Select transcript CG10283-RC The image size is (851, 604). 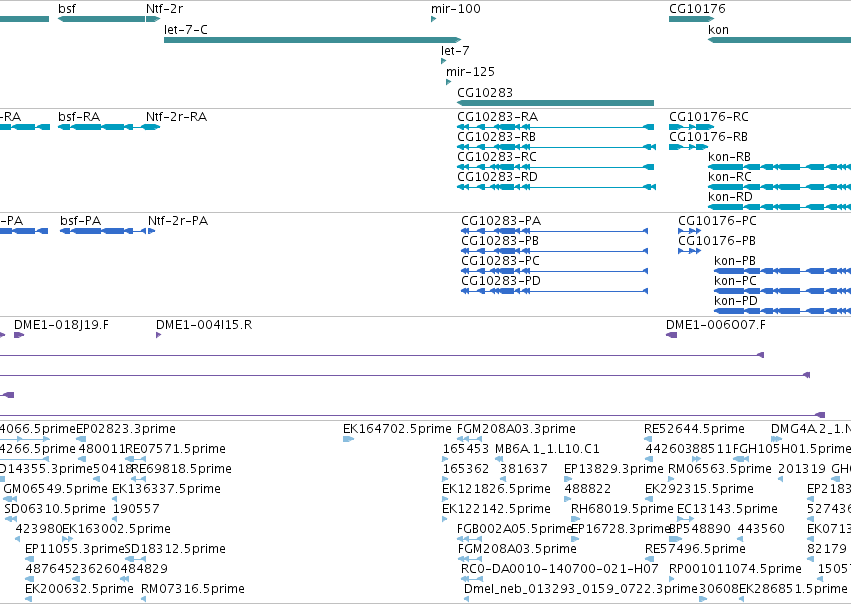497,157
